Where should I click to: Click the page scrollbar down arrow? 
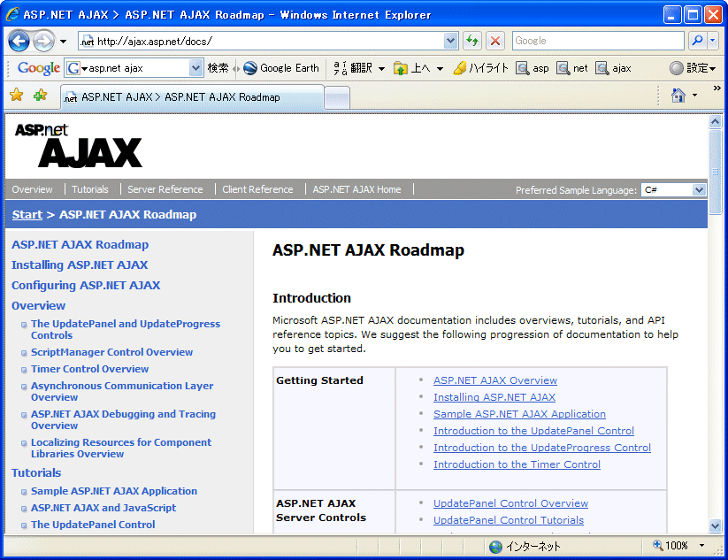pos(715,525)
